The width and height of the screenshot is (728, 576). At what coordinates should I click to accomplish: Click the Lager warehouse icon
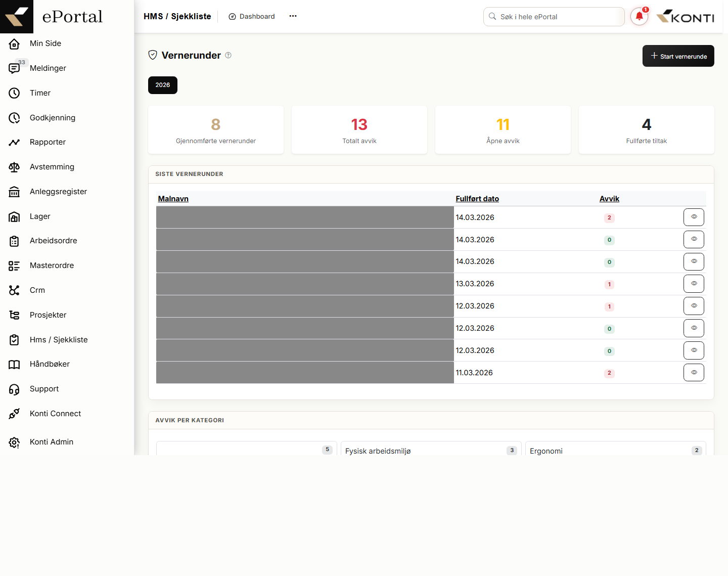14,216
